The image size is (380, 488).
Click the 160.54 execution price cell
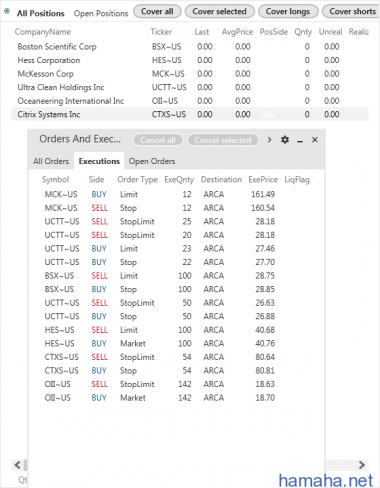point(263,208)
